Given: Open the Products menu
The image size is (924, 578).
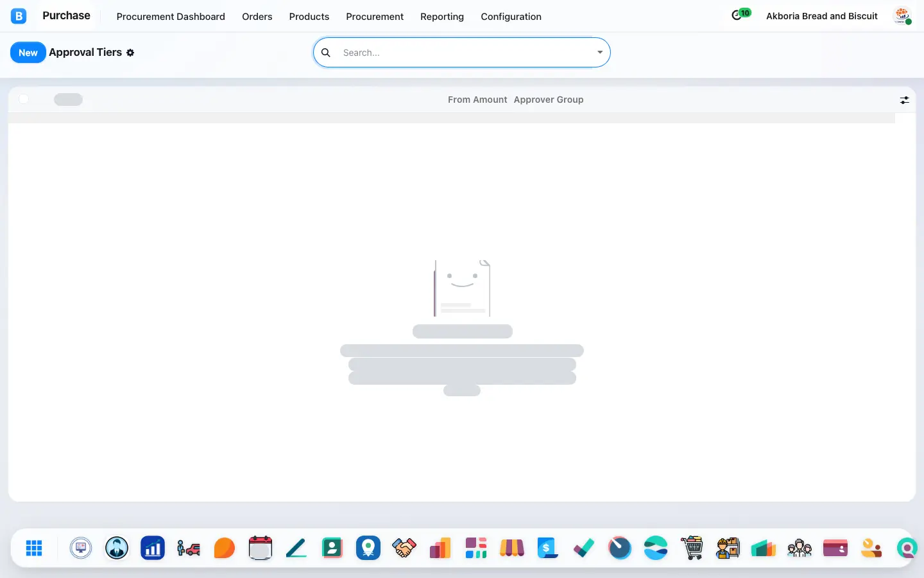Looking at the screenshot, I should [309, 17].
